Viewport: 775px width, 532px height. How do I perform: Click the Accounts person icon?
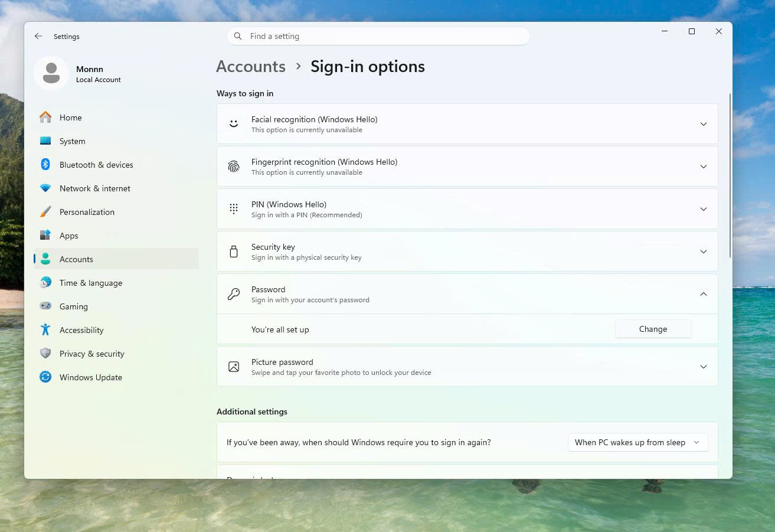coord(45,259)
